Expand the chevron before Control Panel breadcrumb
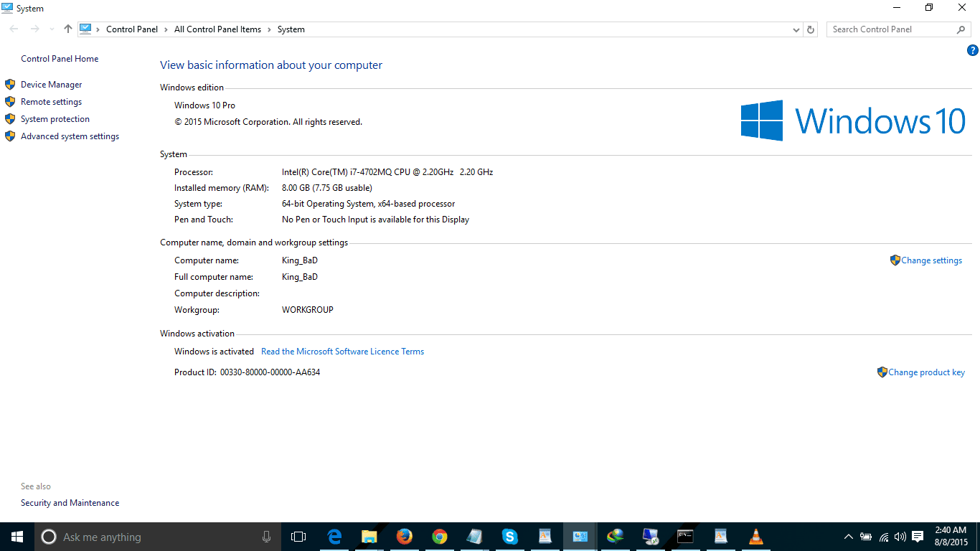 (x=99, y=29)
